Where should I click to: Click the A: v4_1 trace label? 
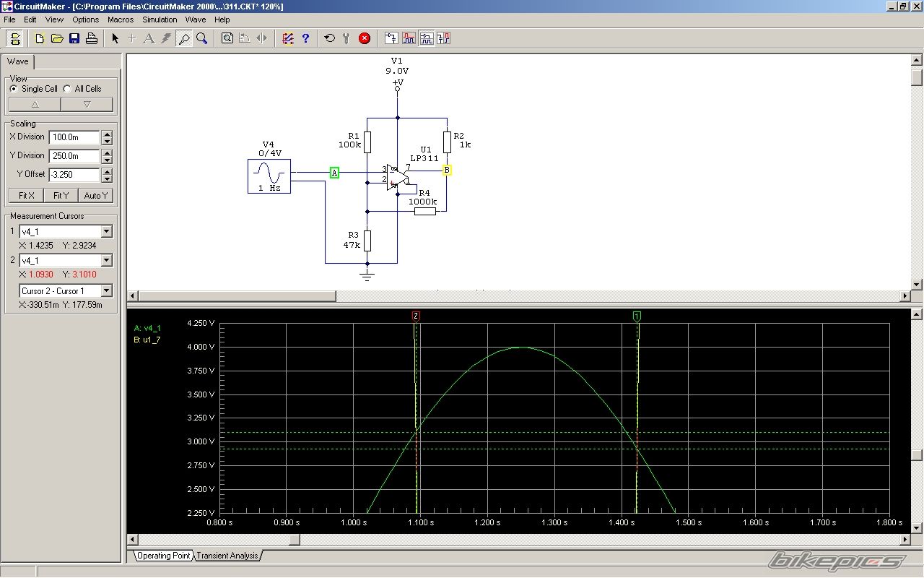147,328
